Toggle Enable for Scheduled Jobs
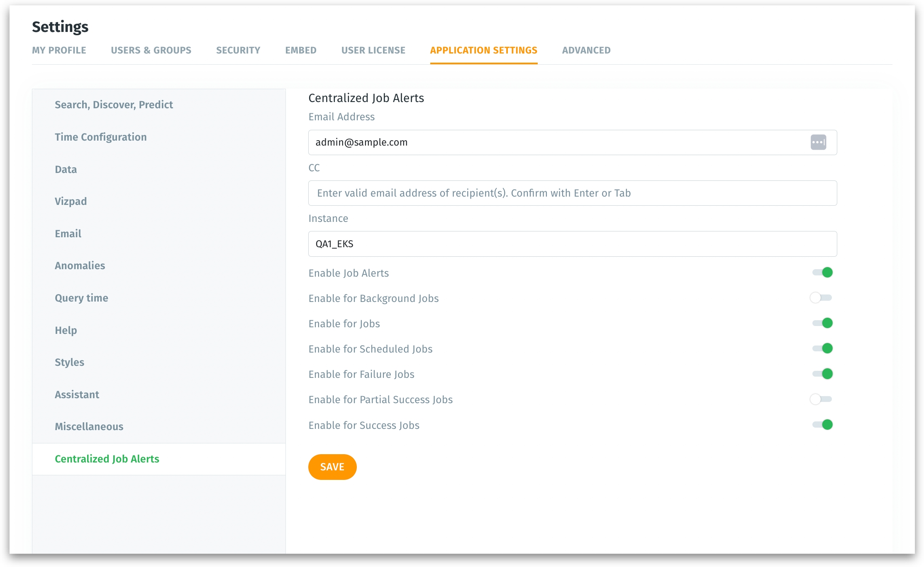Image resolution: width=924 pixels, height=567 pixels. (x=822, y=348)
